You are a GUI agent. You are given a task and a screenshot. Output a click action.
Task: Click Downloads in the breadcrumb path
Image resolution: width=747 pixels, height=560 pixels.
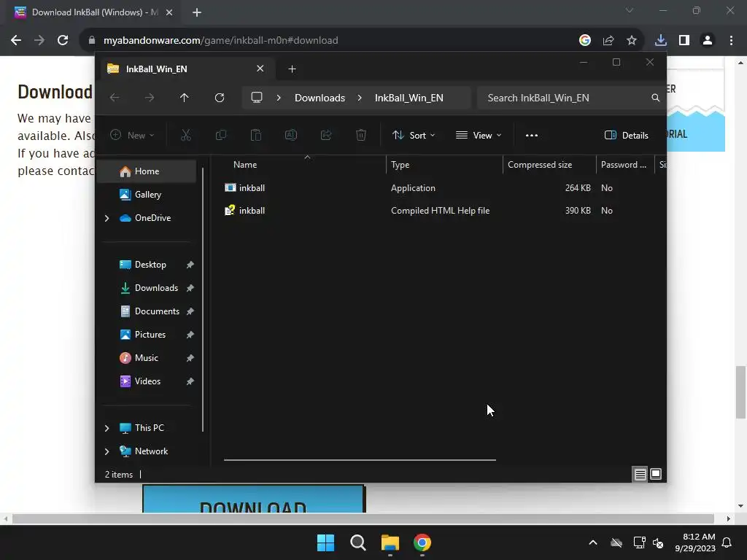click(320, 98)
